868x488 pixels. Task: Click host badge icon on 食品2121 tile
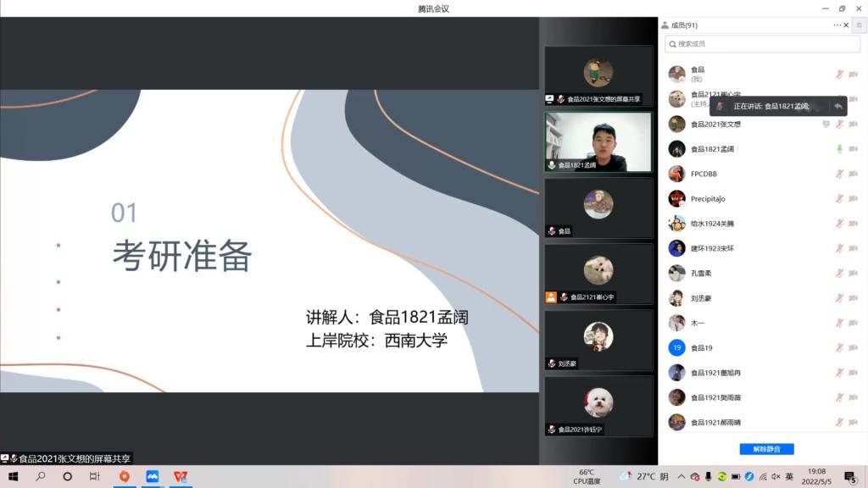coord(551,297)
